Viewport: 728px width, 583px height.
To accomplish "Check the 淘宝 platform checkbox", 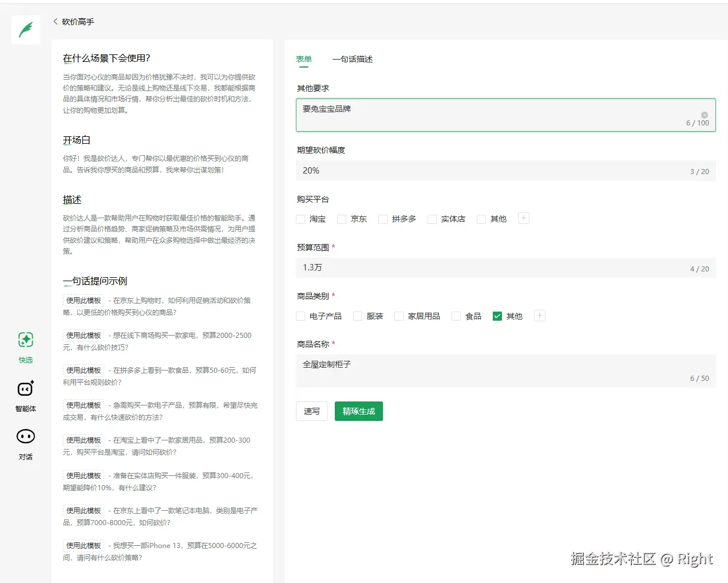I will [x=300, y=219].
